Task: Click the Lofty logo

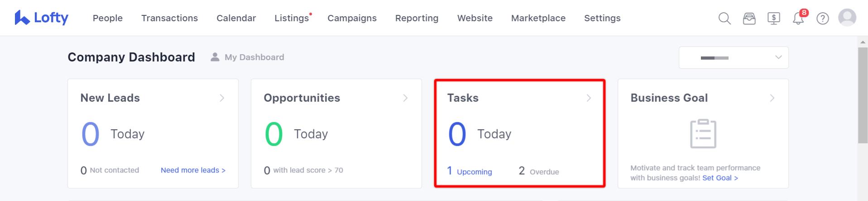Action: [41, 18]
